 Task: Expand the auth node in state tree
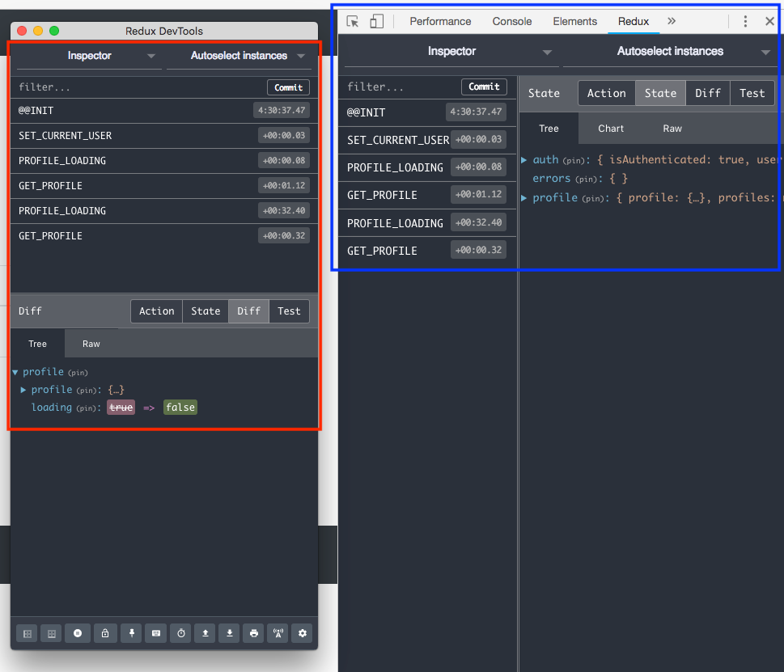524,160
